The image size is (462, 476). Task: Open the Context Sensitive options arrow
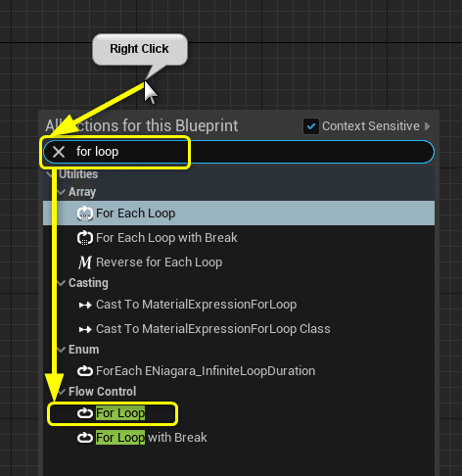point(428,126)
